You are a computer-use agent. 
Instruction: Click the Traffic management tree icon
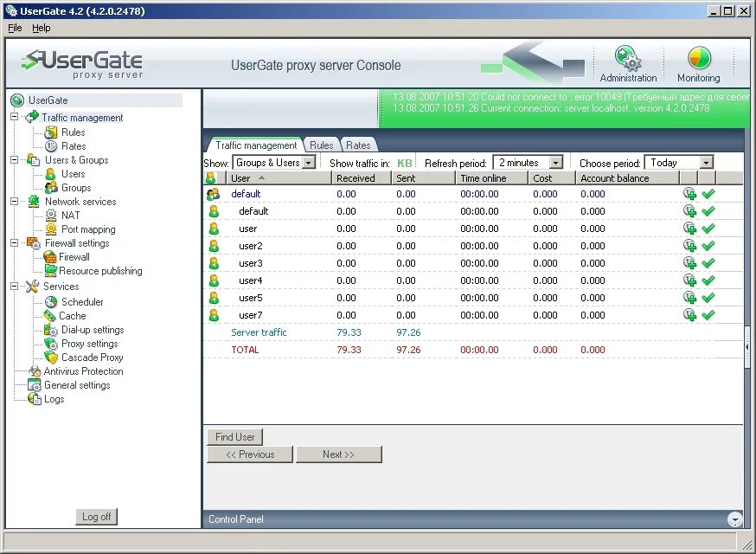tap(32, 117)
